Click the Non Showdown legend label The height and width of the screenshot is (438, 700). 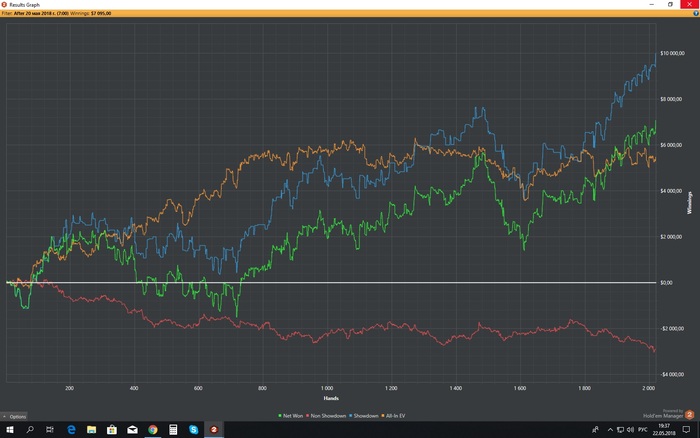(x=328, y=416)
